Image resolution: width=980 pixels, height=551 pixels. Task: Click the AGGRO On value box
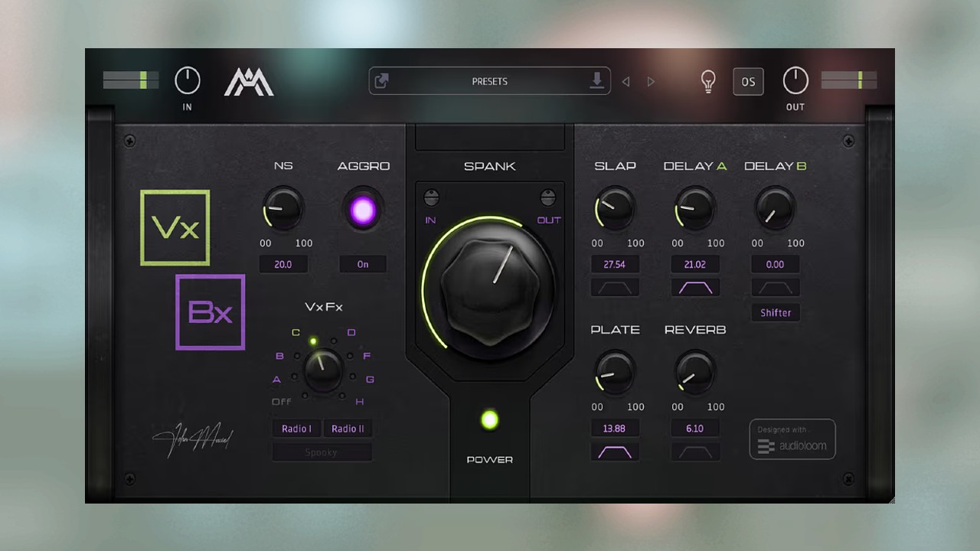[x=363, y=264]
